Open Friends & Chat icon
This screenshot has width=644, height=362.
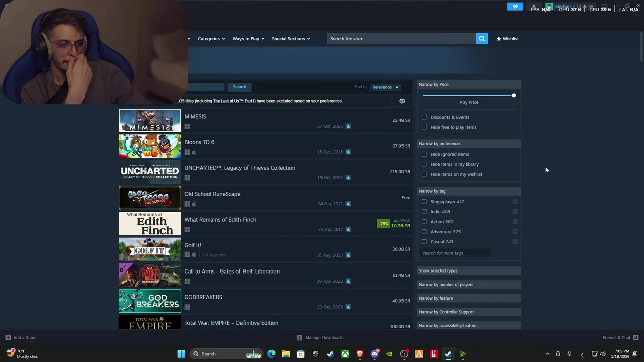click(636, 338)
